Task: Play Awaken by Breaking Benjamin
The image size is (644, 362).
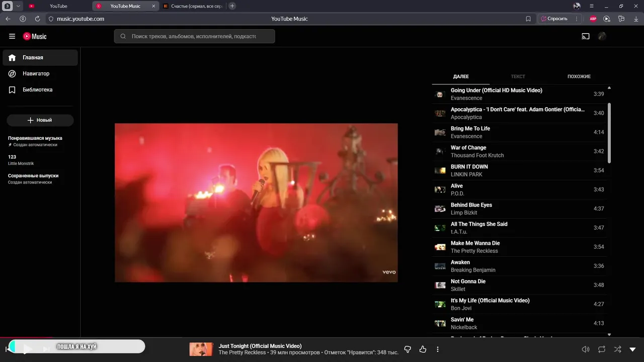Action: [x=520, y=266]
